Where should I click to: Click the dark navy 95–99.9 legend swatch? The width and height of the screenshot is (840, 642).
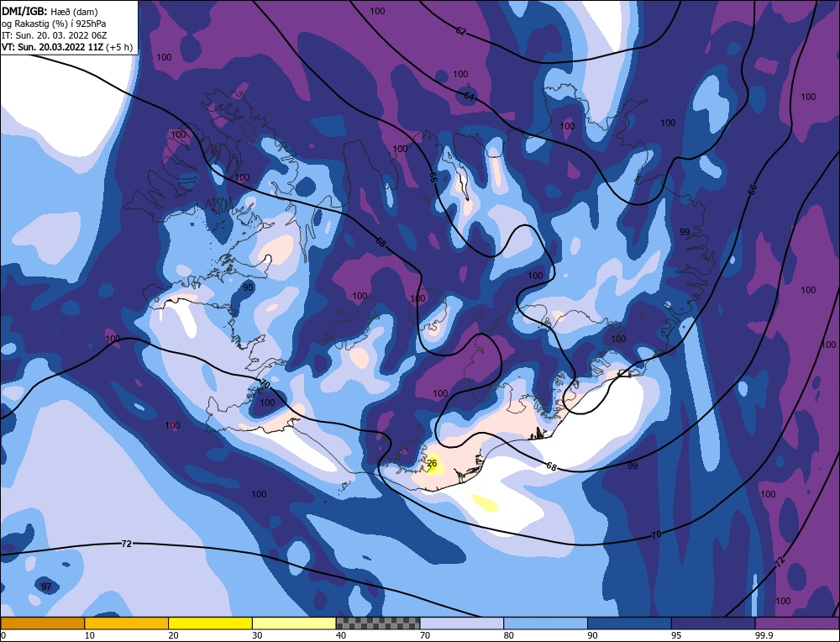pos(713,623)
